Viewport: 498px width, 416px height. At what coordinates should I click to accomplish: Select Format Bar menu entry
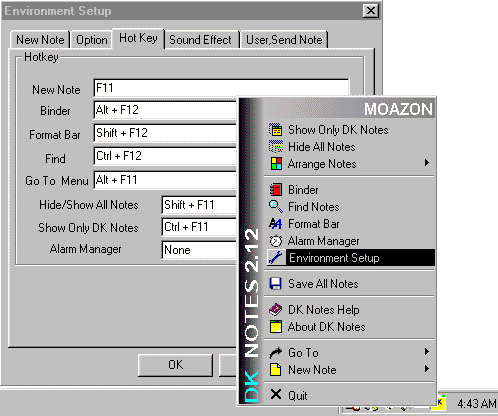[x=350, y=224]
